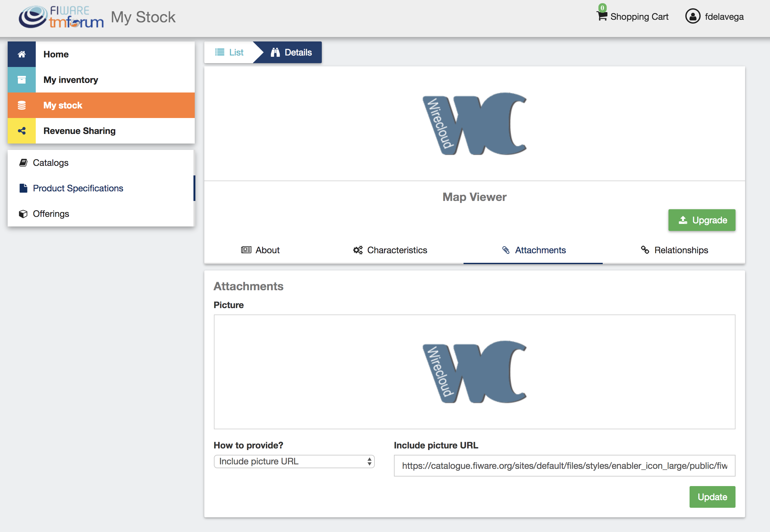Click the Upgrade button
770x532 pixels.
pyautogui.click(x=702, y=220)
